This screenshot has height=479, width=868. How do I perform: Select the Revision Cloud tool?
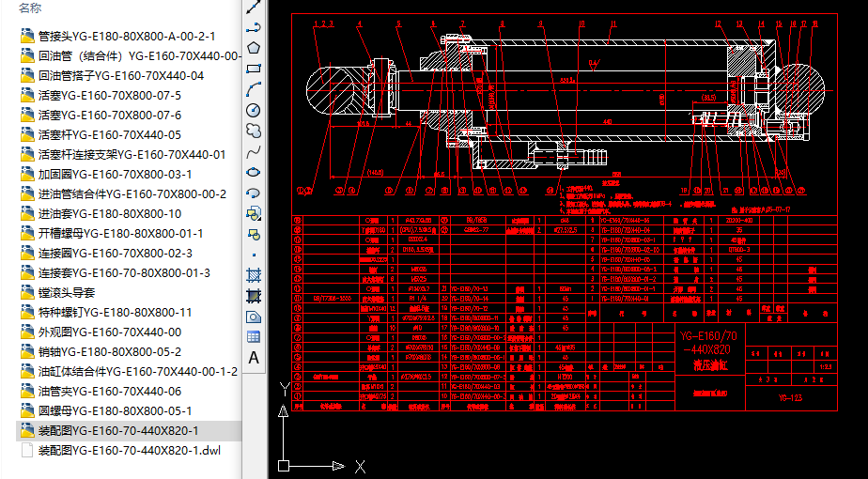click(x=253, y=131)
